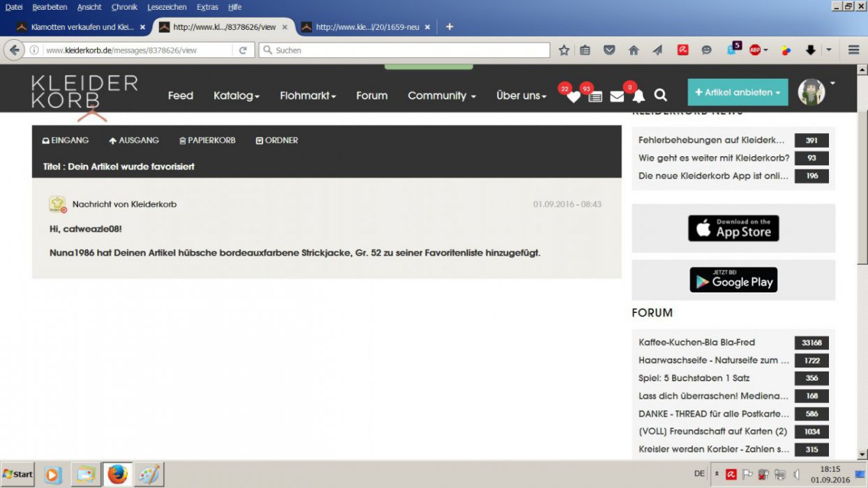Screen dimensions: 868x488
Task: Click the downloads arrow icon
Action: pyautogui.click(x=810, y=50)
